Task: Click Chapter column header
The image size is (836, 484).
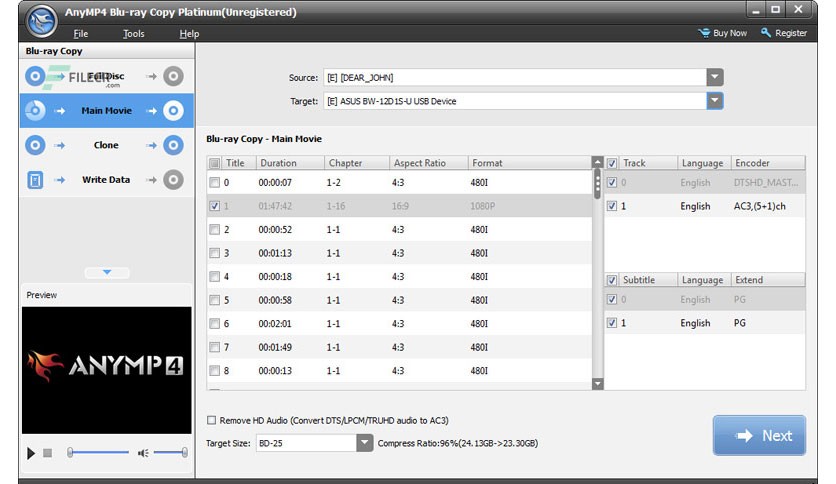Action: (x=357, y=163)
